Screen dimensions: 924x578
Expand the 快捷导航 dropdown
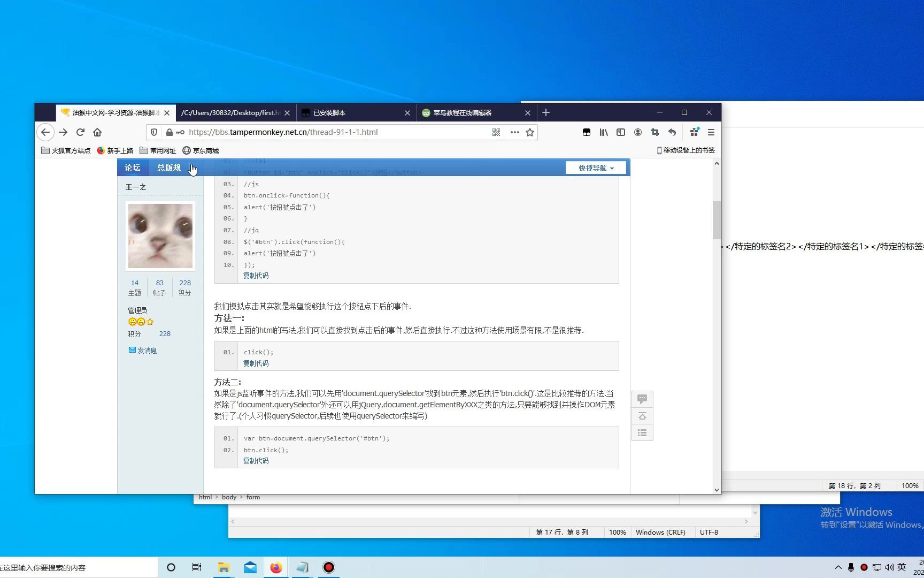[596, 168]
